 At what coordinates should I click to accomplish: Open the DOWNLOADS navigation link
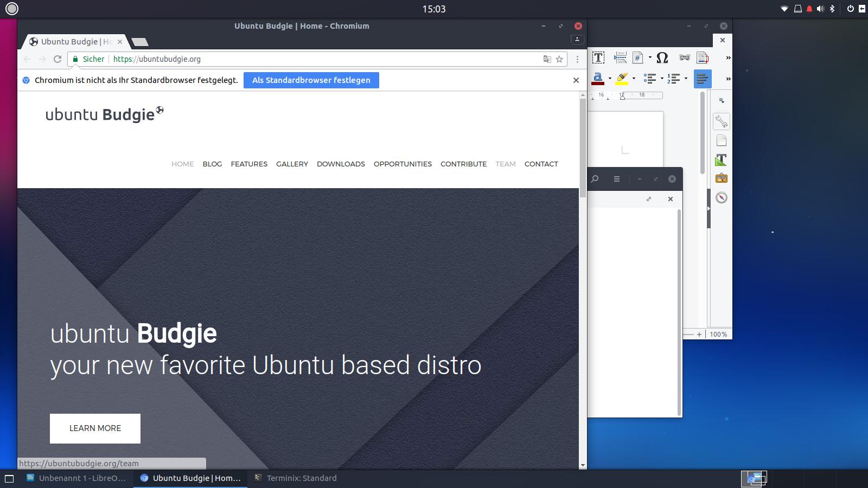(x=341, y=164)
